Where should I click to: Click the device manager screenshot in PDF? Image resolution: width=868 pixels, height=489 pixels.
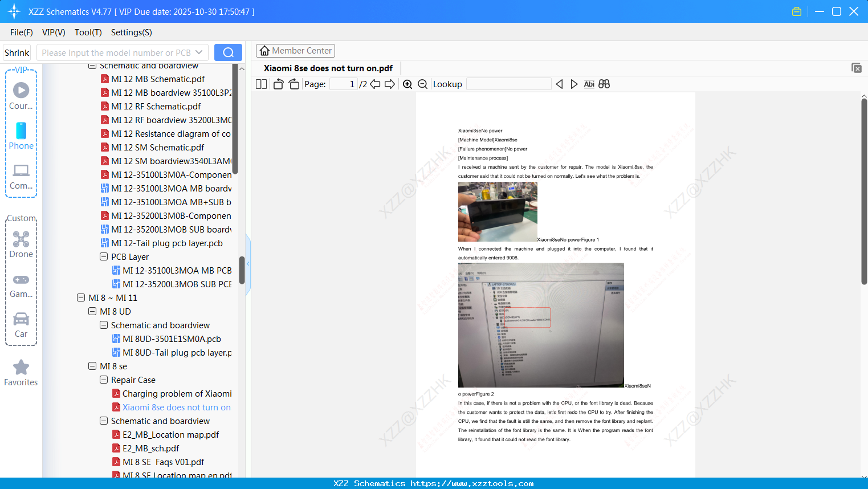(x=541, y=325)
